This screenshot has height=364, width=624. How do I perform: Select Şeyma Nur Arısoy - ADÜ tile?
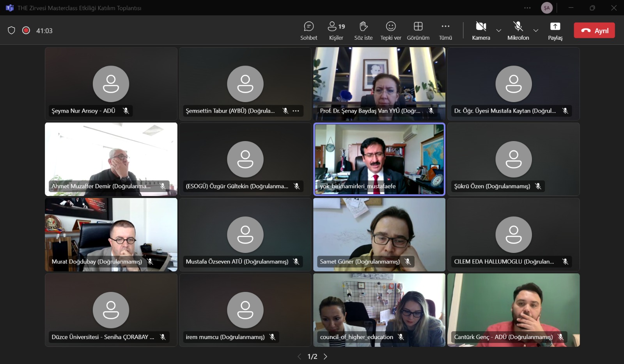coord(111,84)
